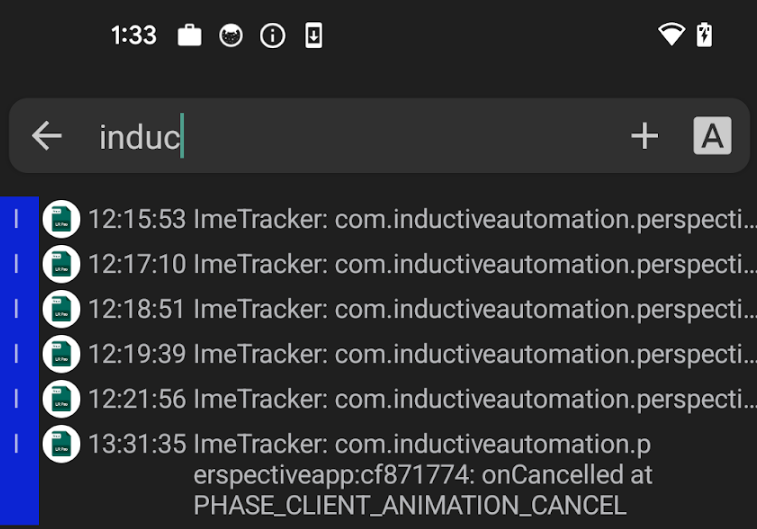
Task: Focus the search field containing "induc"
Action: 355,137
